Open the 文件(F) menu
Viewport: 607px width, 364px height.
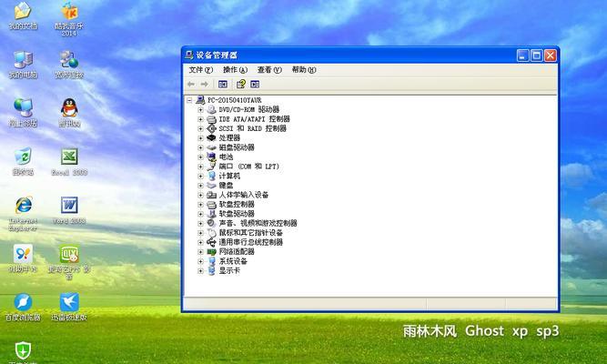pos(200,70)
